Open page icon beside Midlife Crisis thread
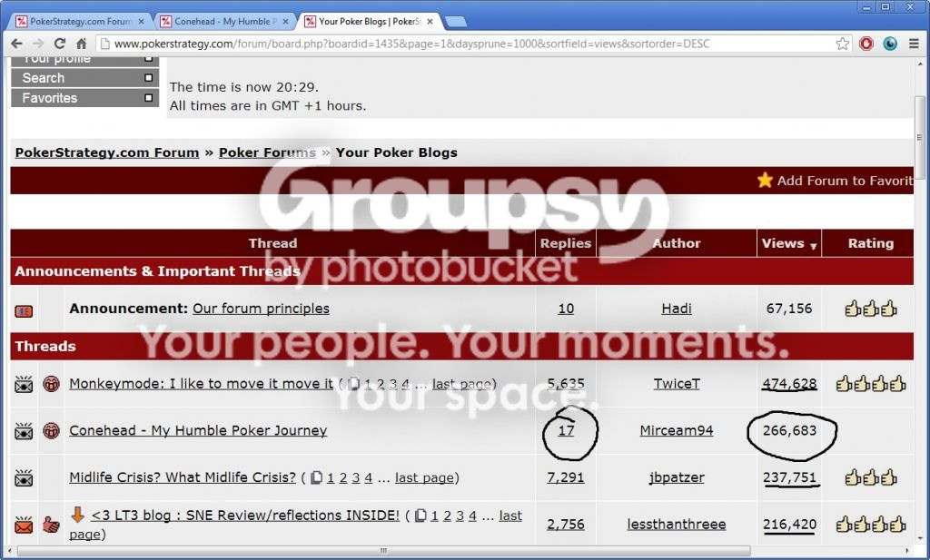Viewport: 930px width, 560px height. (317, 477)
